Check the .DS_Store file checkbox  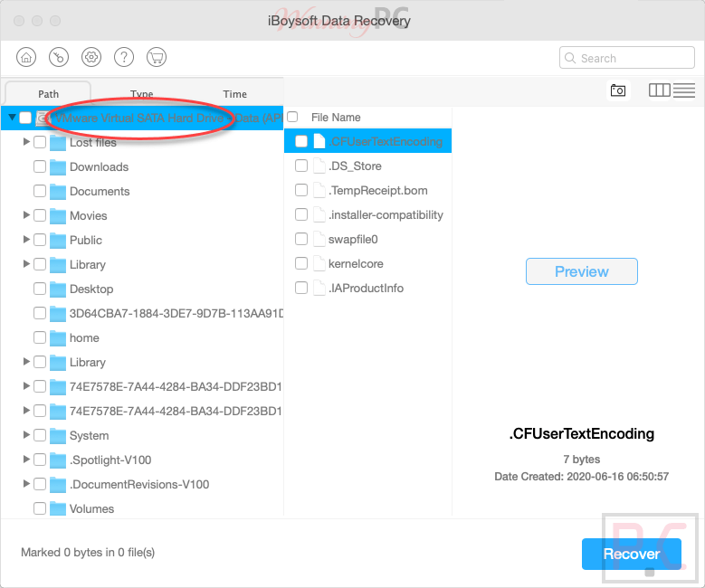(x=301, y=166)
